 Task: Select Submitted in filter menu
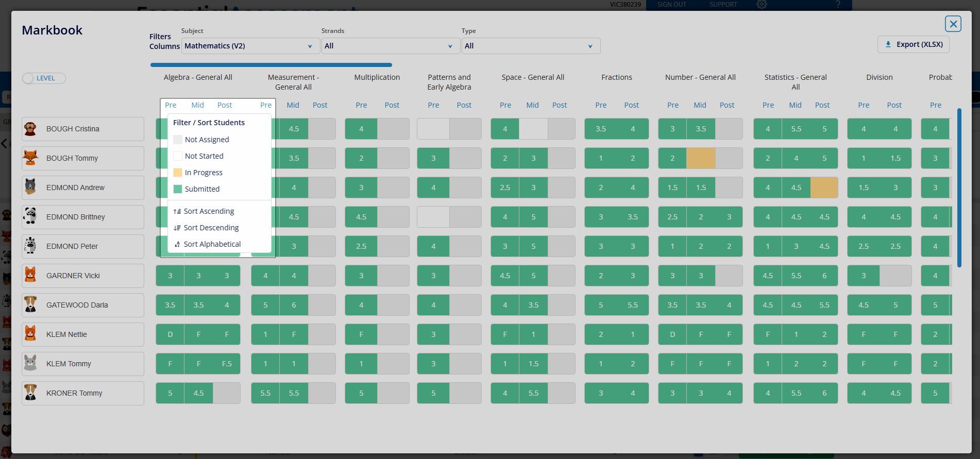point(202,189)
